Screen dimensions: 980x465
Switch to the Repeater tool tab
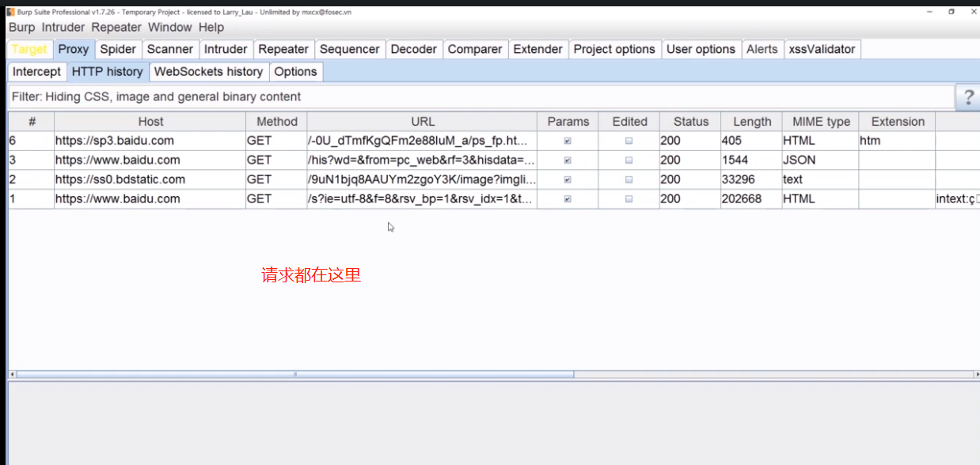(283, 49)
